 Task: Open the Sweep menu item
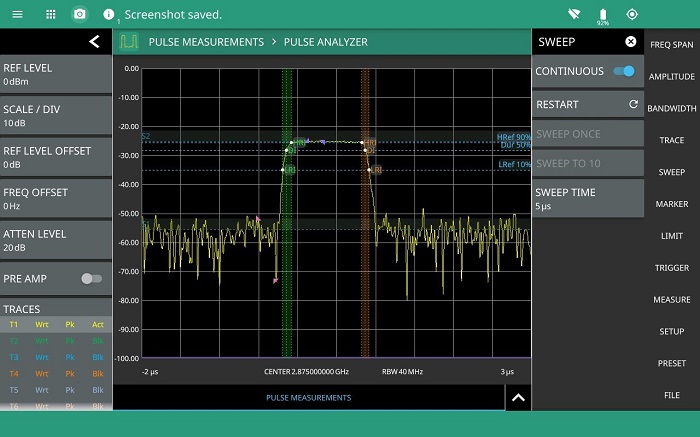[x=671, y=172]
